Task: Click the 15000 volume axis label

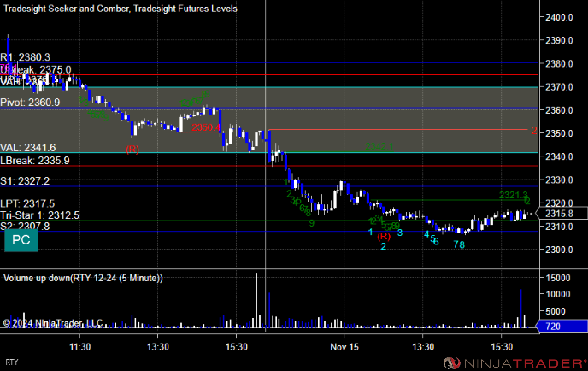Action: click(x=558, y=278)
